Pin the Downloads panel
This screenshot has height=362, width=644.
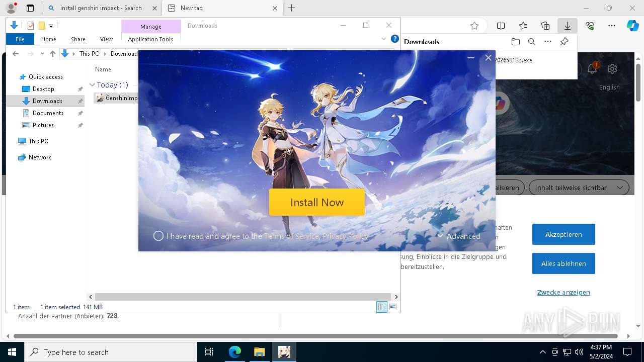coord(564,42)
